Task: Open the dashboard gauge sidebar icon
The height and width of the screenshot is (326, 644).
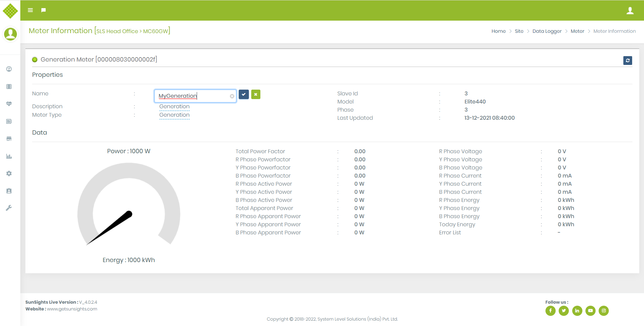Action: pyautogui.click(x=9, y=69)
